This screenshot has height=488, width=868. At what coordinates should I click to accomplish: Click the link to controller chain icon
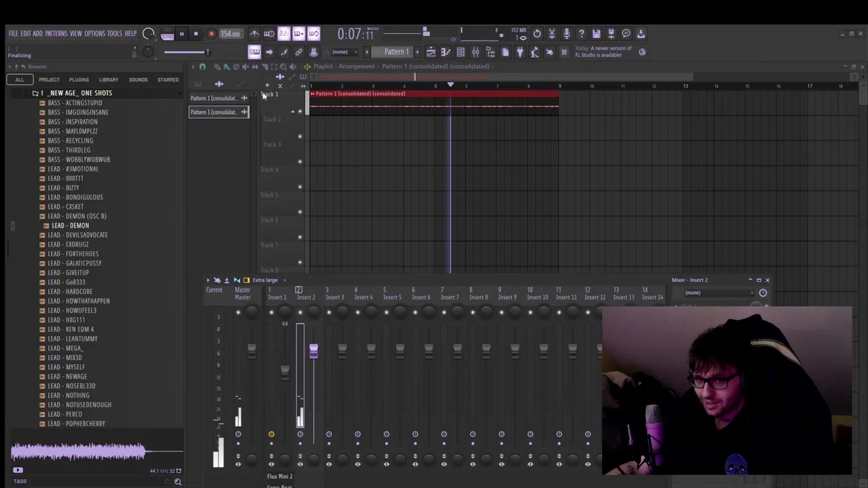pos(299,52)
